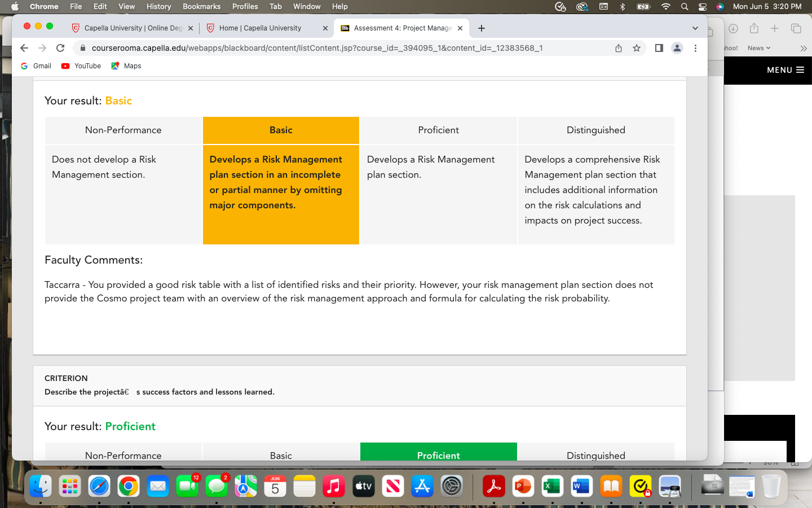
Task: Launch Adobe Acrobat from the Dock
Action: 494,486
